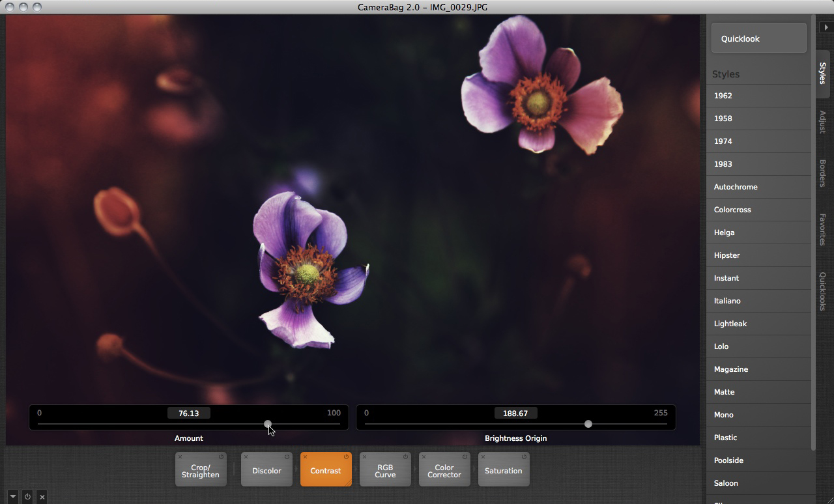Remove the Discolor tile with its X
The width and height of the screenshot is (834, 504).
click(x=246, y=456)
